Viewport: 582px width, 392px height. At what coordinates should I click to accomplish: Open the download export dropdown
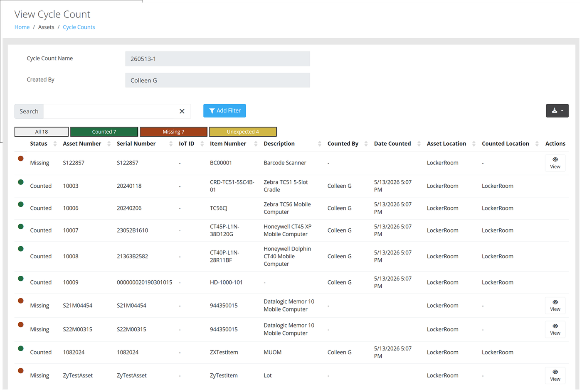point(557,111)
